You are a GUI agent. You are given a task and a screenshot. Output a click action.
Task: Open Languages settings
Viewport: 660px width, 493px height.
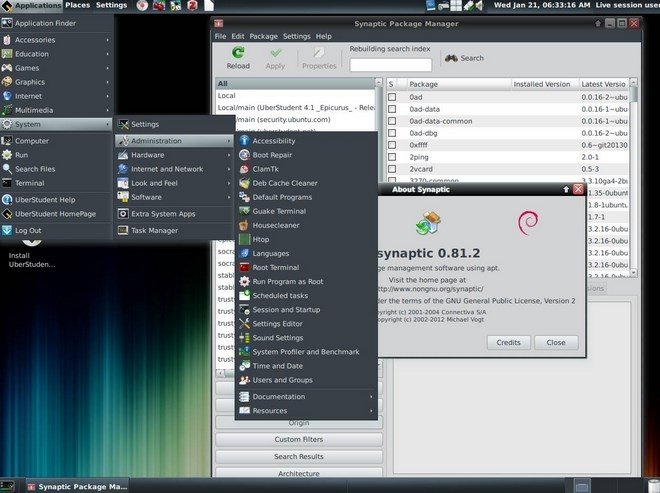306,253
